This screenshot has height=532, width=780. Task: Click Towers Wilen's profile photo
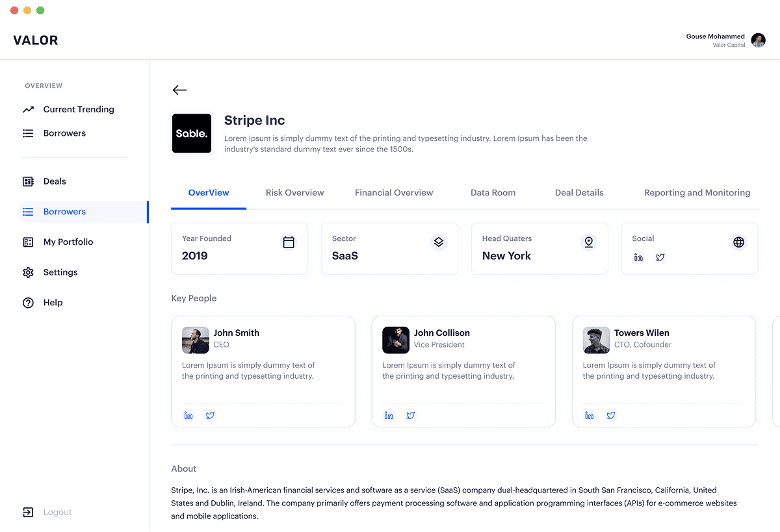point(596,340)
